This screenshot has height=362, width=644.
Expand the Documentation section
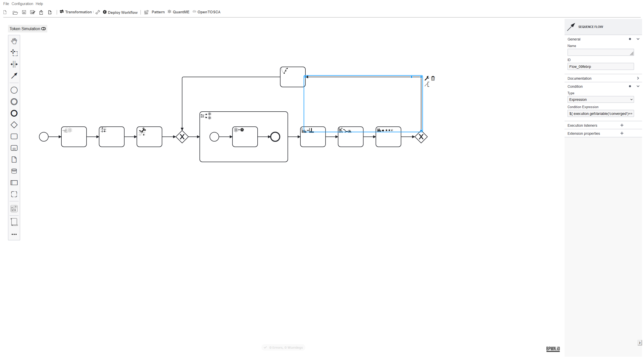[638, 78]
